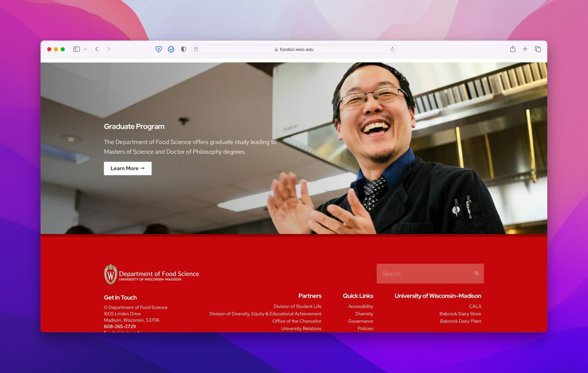Click the 1605 Linden Drive address line
Image resolution: width=588 pixels, height=373 pixels.
point(122,314)
